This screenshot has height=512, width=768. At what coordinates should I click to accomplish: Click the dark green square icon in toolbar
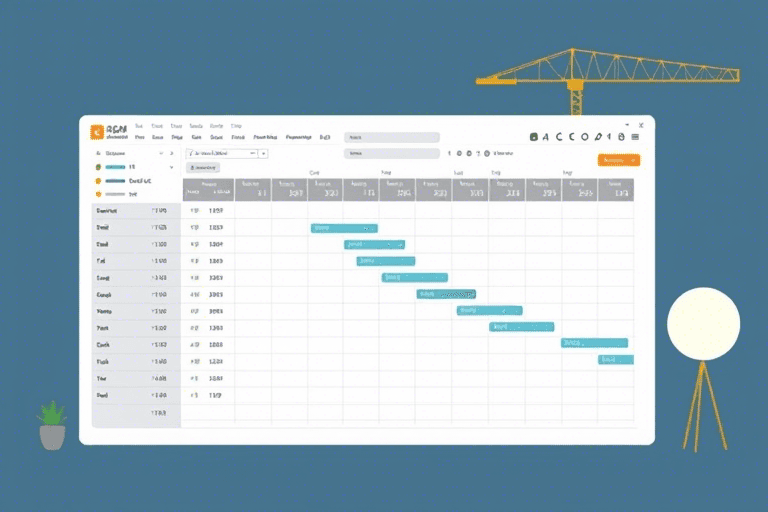tap(534, 136)
